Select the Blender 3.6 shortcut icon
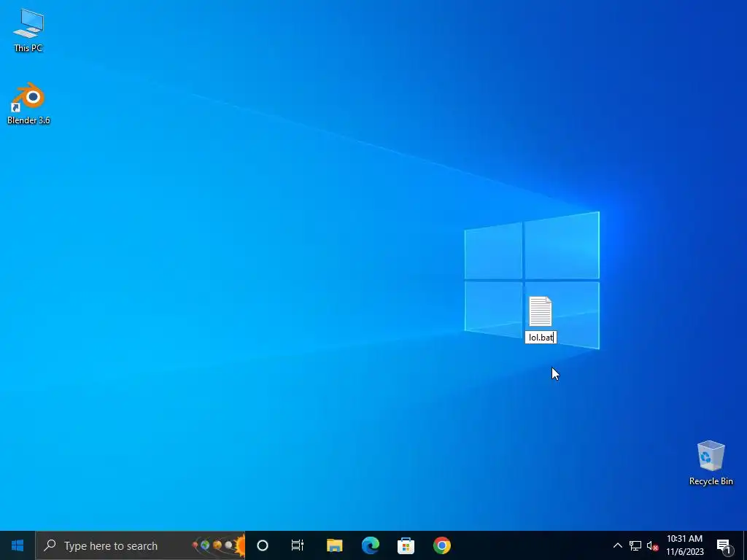747x560 pixels. (x=28, y=104)
